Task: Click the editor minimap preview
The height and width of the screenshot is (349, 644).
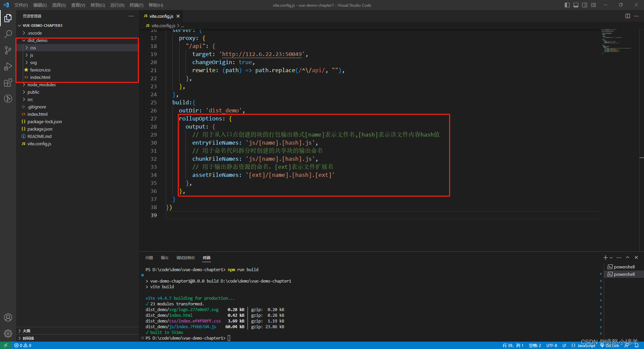Action: click(616, 42)
